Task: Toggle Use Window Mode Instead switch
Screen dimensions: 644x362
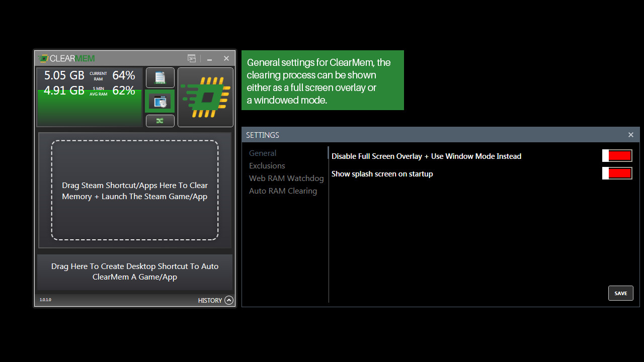Action: pos(617,155)
